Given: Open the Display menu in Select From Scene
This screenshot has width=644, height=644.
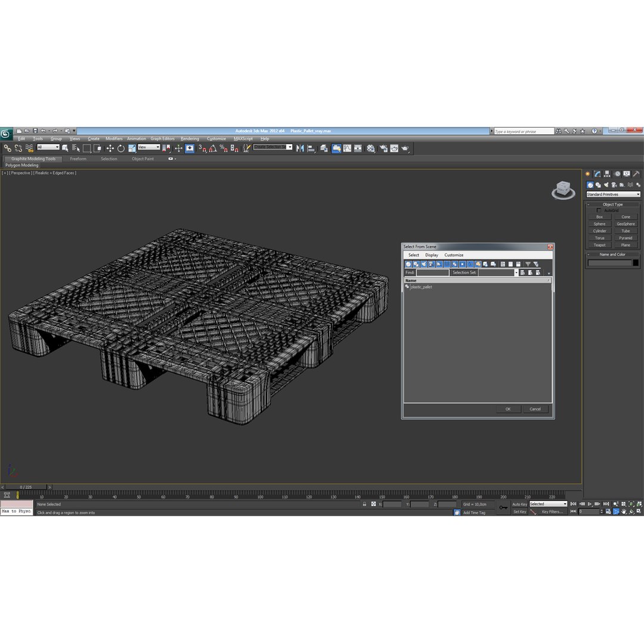Looking at the screenshot, I should [432, 255].
